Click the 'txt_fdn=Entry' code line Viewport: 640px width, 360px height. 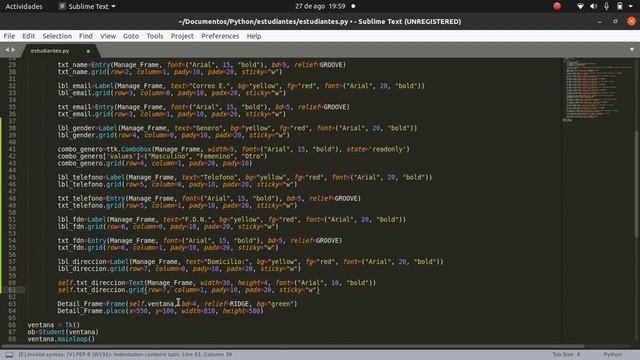[x=200, y=241]
